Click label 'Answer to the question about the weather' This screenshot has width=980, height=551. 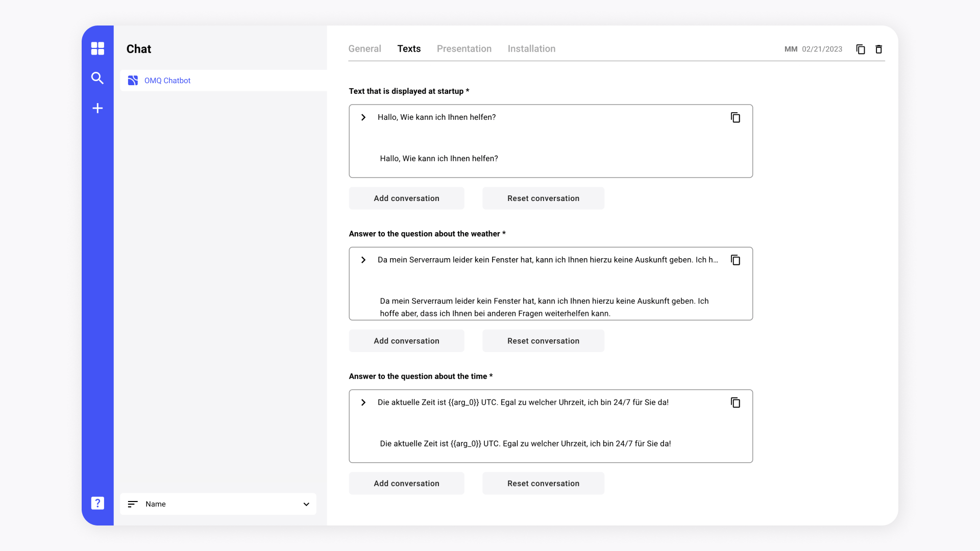click(x=427, y=234)
